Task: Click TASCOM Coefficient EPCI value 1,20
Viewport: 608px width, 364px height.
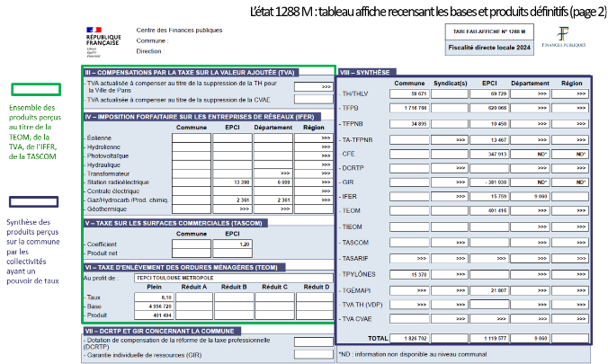Action: click(x=232, y=244)
